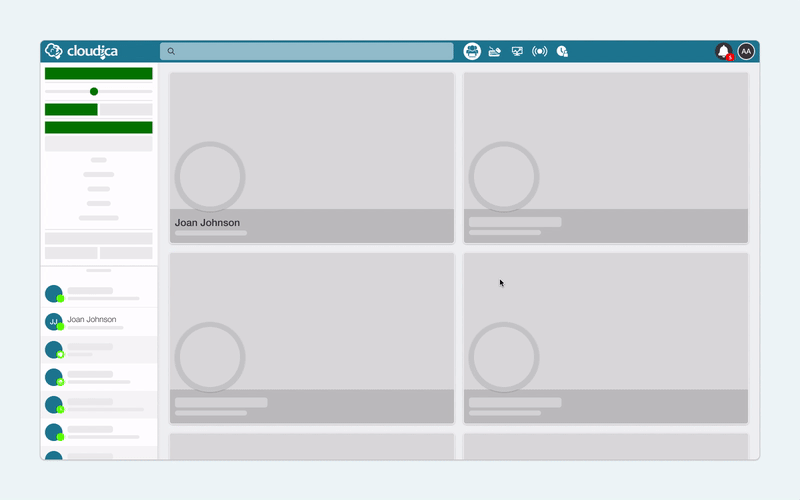Click the green slider handle in sidebar

(94, 91)
